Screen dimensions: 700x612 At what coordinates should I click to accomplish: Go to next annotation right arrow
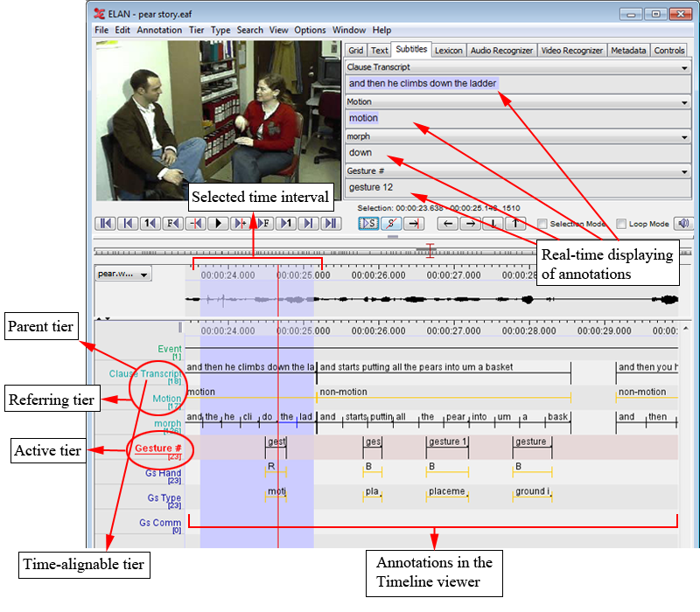[x=471, y=223]
